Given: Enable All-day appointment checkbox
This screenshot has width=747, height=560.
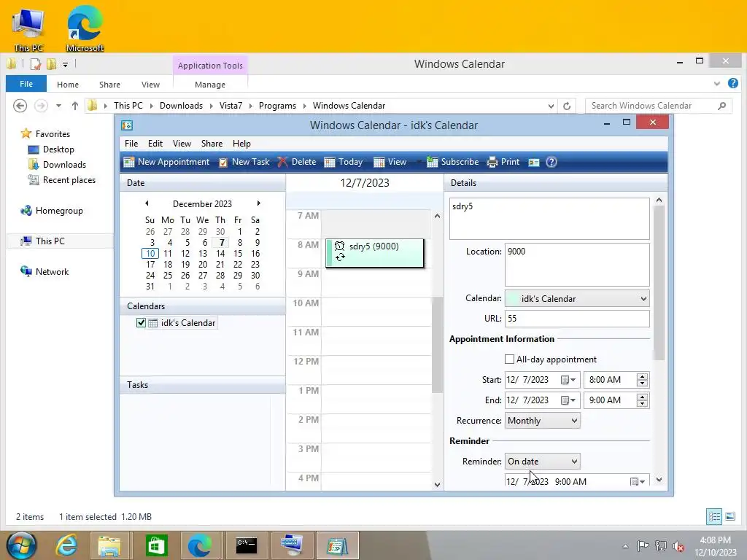Looking at the screenshot, I should tap(509, 359).
